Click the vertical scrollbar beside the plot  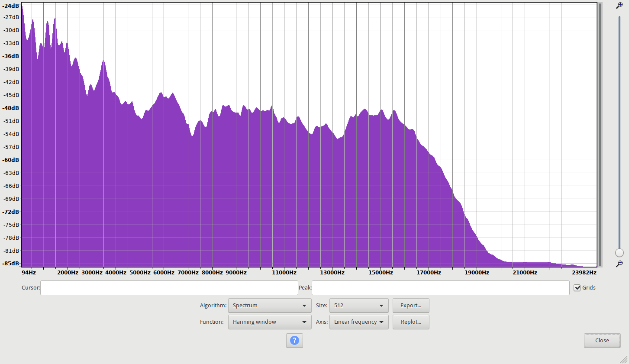[x=600, y=135]
